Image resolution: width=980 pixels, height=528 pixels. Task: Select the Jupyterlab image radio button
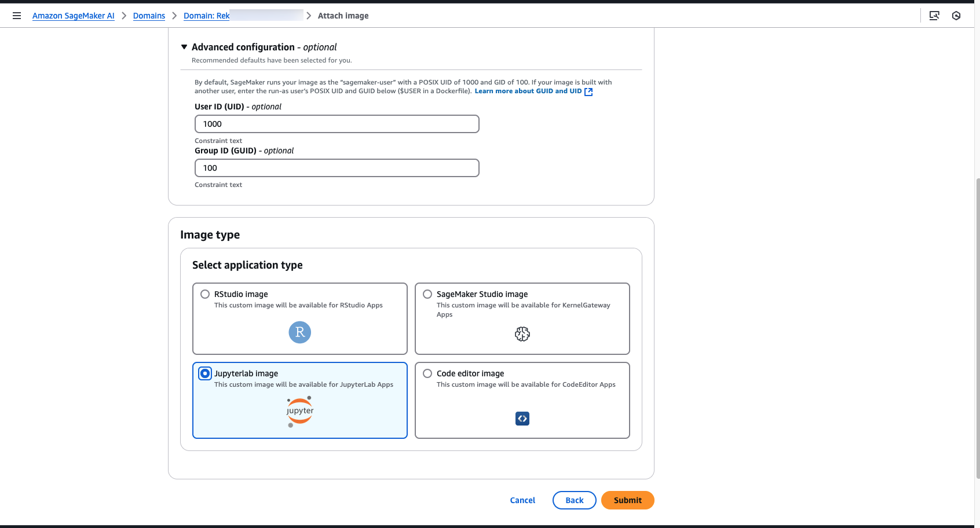pos(205,373)
